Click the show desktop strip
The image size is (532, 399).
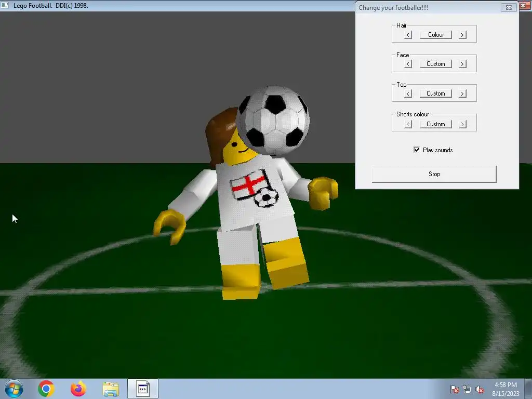coord(529,389)
